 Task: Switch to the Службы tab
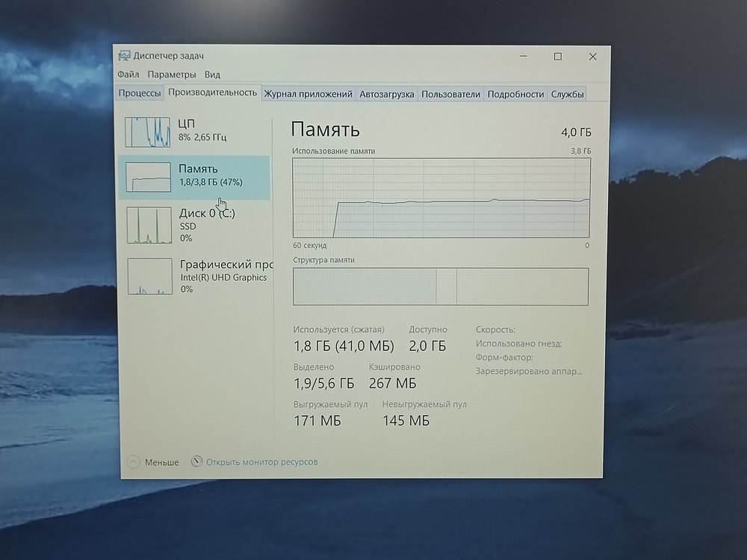567,94
